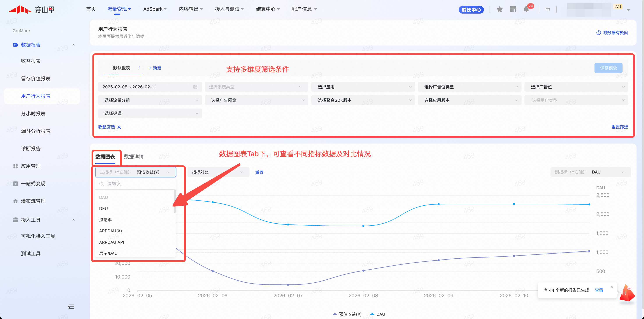Open 副指标 DAU dropdown

pos(590,172)
